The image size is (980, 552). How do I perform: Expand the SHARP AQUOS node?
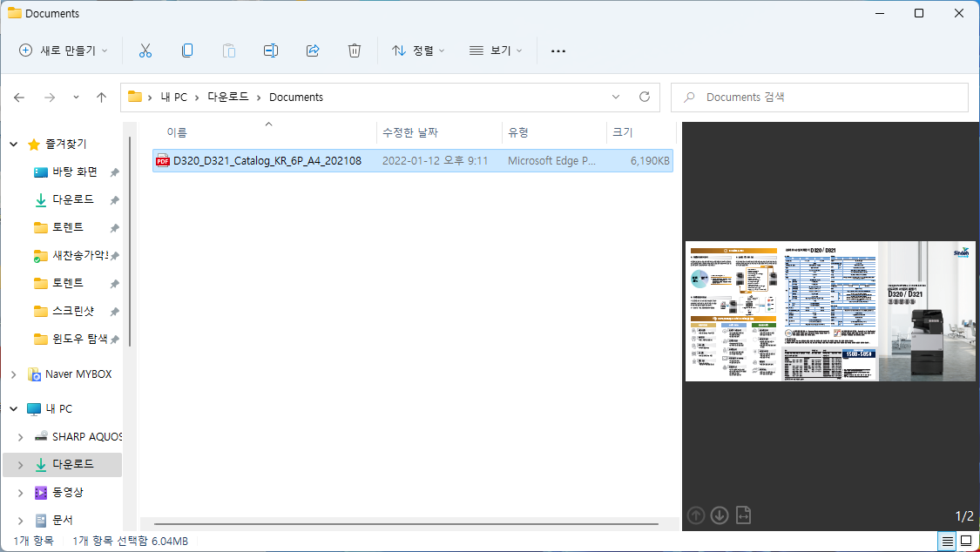[21, 436]
